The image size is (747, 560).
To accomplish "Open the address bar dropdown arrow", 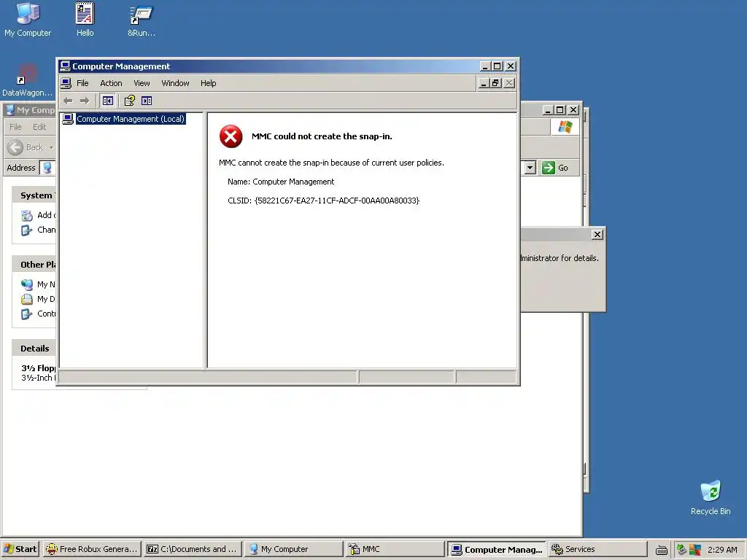I will [x=530, y=168].
